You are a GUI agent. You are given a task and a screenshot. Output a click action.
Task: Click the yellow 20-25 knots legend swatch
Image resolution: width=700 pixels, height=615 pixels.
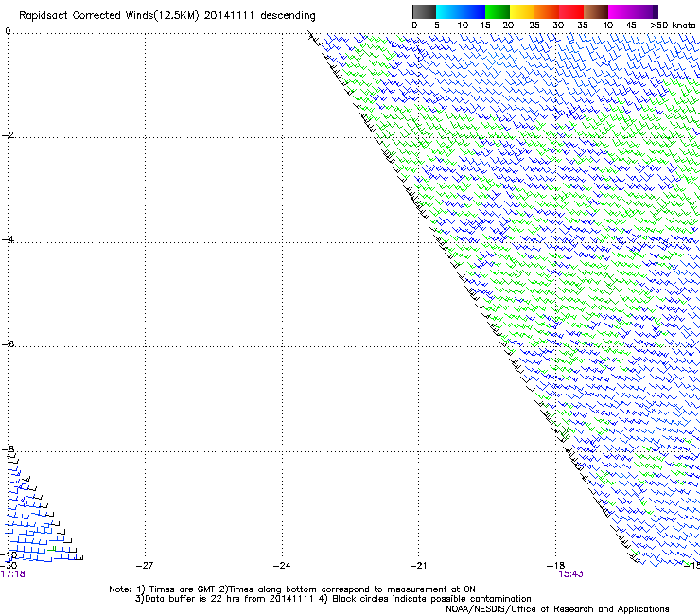tap(522, 11)
